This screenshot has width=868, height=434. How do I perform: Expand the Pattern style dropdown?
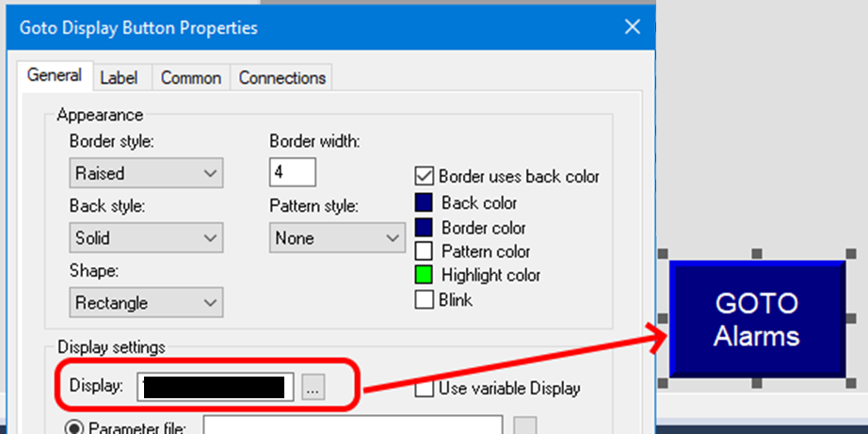337,238
